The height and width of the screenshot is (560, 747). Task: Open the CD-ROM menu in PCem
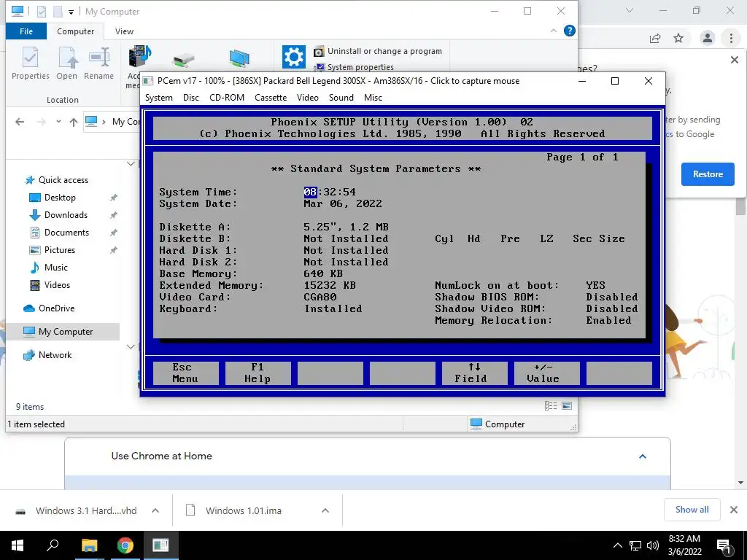coord(227,98)
